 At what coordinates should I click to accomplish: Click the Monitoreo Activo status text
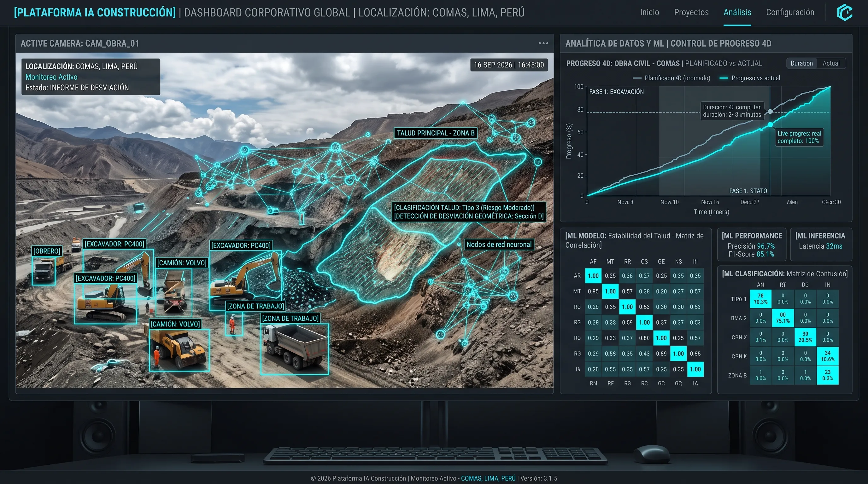tap(51, 77)
